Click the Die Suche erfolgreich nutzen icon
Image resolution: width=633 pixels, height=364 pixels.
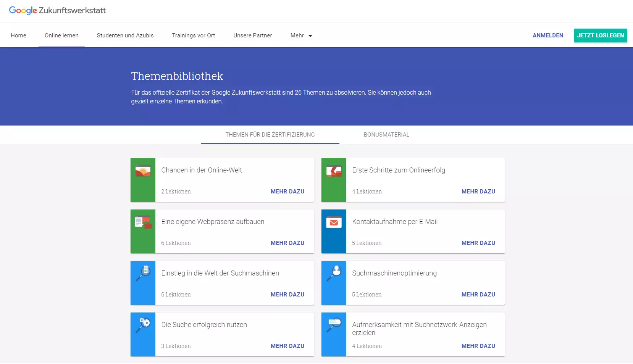click(143, 325)
